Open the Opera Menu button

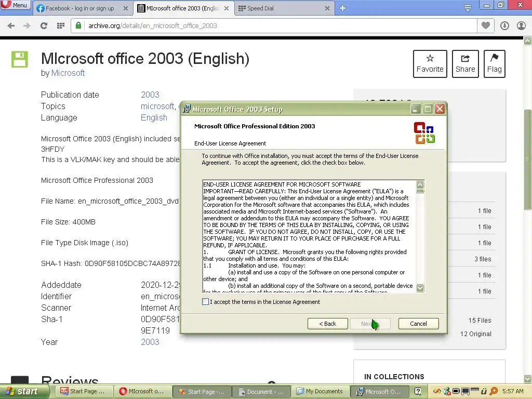pos(15,5)
